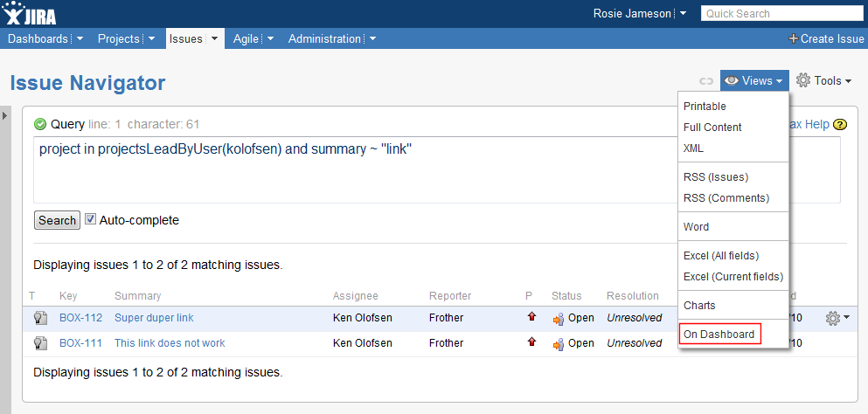
Task: Click priority arrow icon for BOX-112
Action: click(532, 316)
